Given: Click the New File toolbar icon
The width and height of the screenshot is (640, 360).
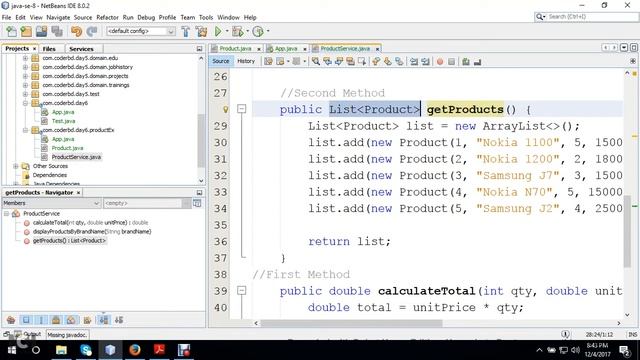Looking at the screenshot, I should pos(11,31).
